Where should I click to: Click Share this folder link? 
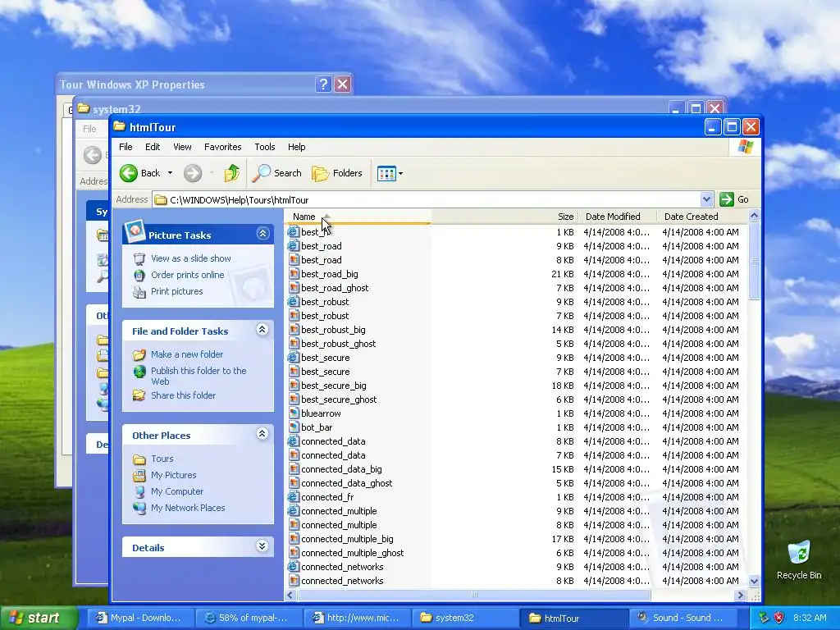183,395
